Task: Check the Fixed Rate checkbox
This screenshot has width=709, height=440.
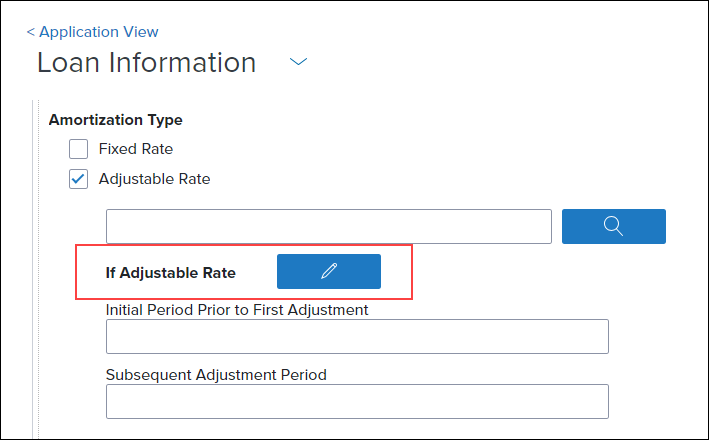Action: (78, 149)
